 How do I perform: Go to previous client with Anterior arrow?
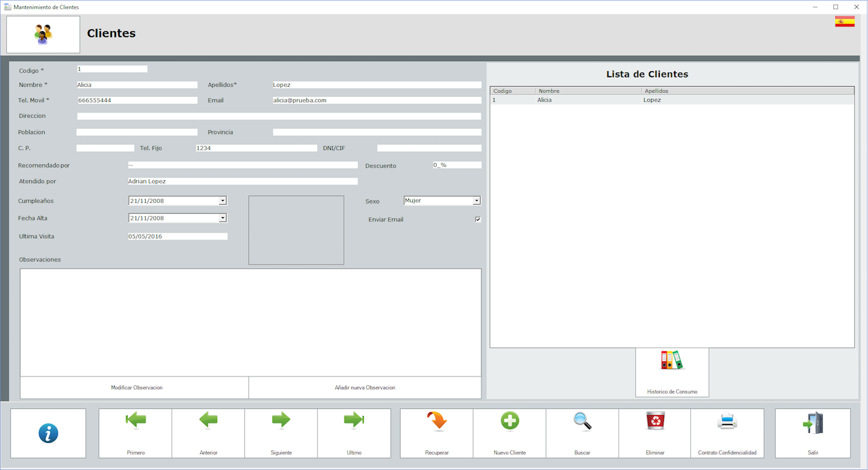point(208,433)
